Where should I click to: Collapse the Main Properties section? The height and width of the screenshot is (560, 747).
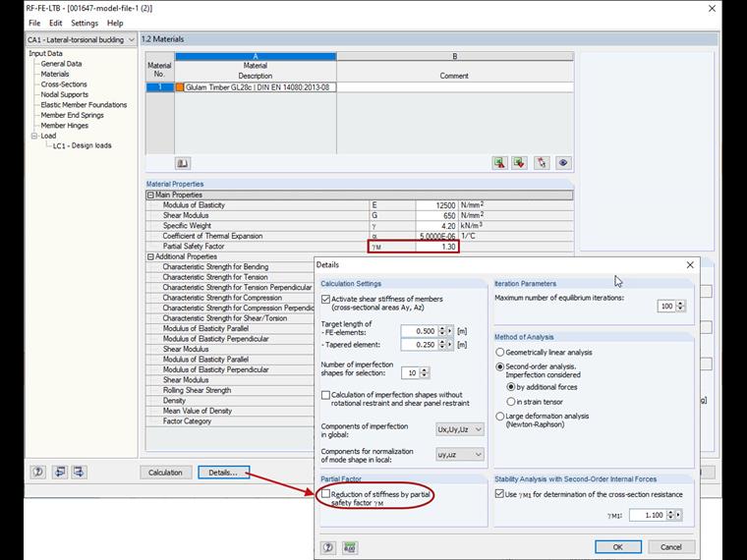150,195
